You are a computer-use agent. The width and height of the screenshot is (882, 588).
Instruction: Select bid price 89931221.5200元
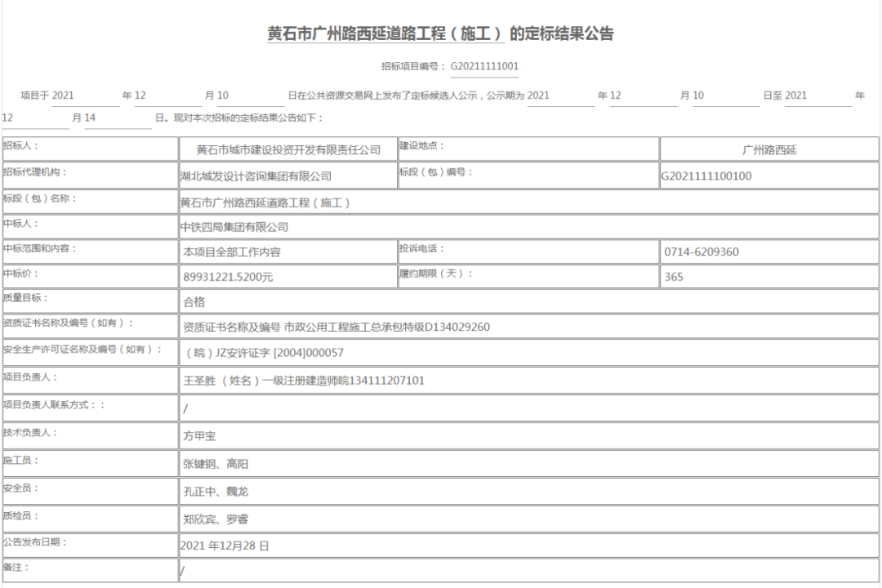(x=228, y=277)
